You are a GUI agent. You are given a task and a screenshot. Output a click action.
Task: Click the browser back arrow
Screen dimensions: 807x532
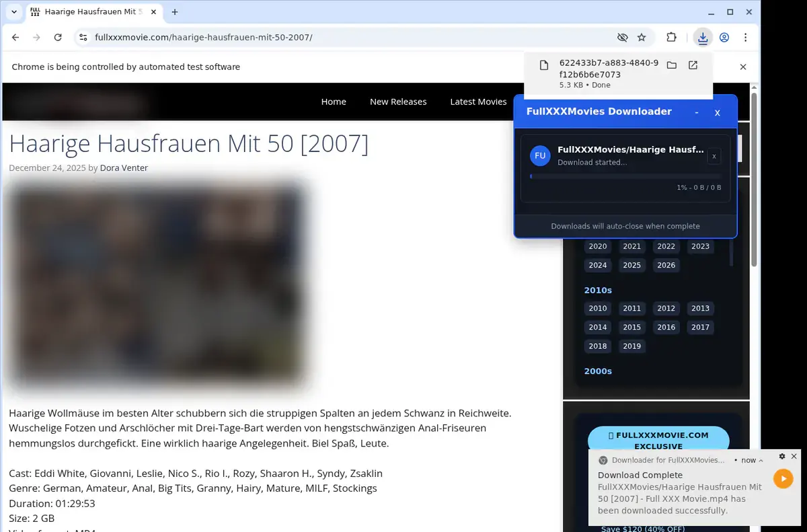point(15,38)
